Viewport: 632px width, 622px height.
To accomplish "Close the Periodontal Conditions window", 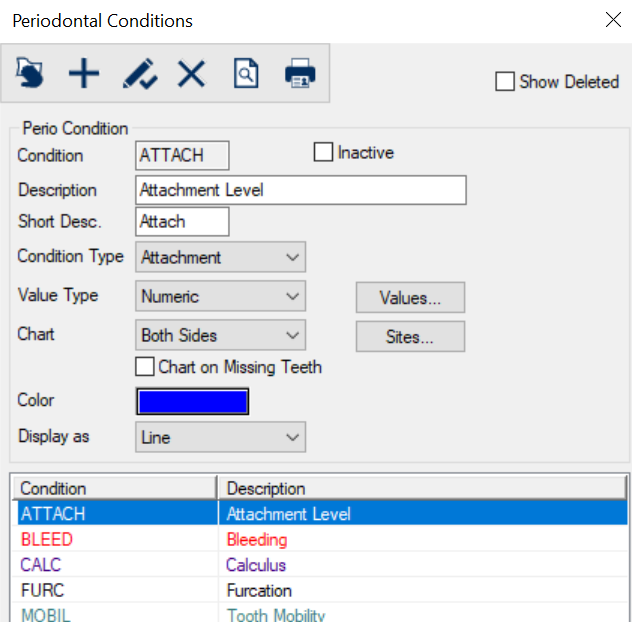I will point(613,20).
